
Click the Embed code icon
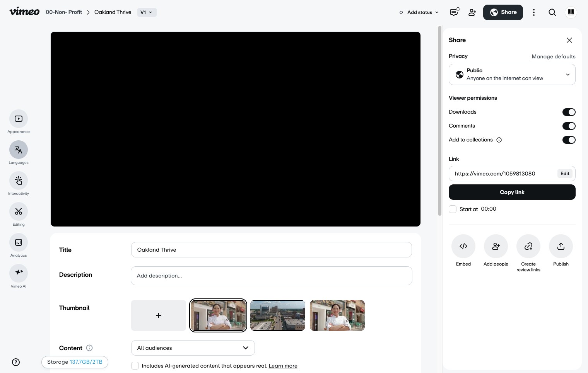[x=463, y=246]
